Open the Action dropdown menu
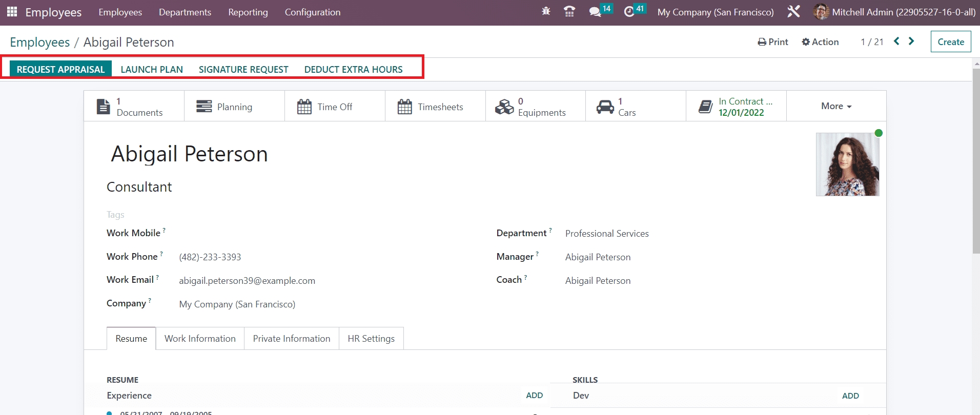 (820, 42)
